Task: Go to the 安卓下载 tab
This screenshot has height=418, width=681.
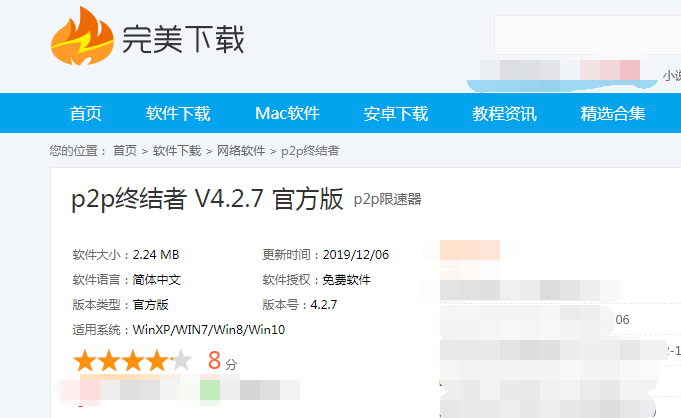Action: click(x=396, y=113)
